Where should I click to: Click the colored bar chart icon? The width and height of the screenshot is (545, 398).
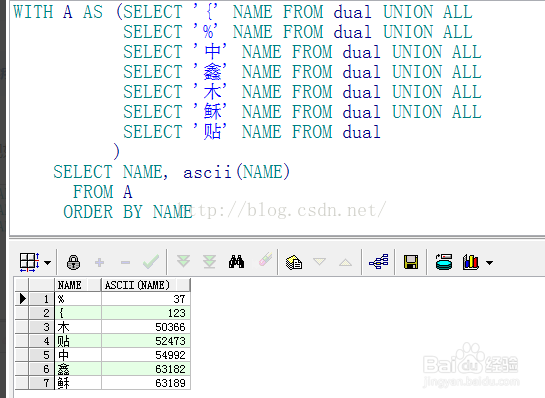coord(471,262)
